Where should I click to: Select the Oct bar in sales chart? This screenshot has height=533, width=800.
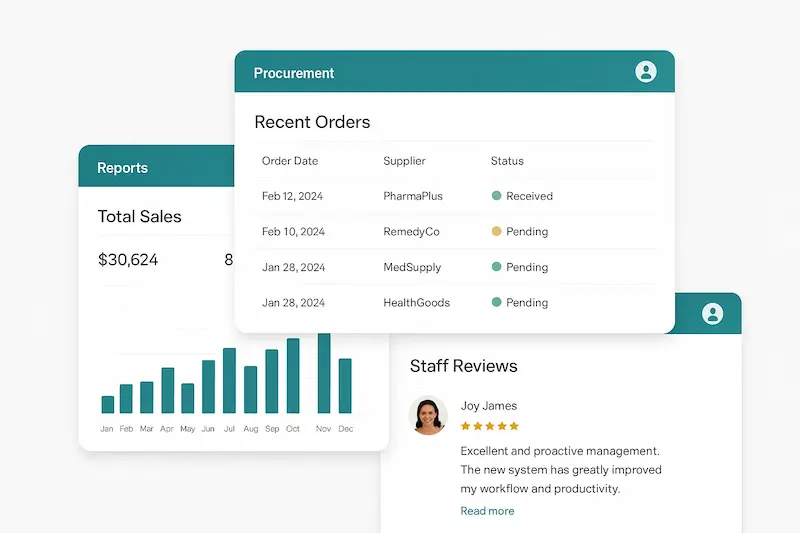[x=293, y=375]
